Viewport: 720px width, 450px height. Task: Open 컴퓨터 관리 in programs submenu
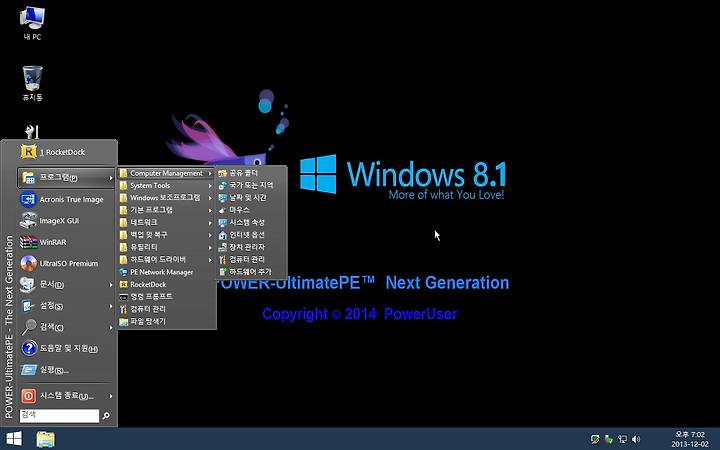pos(166,309)
